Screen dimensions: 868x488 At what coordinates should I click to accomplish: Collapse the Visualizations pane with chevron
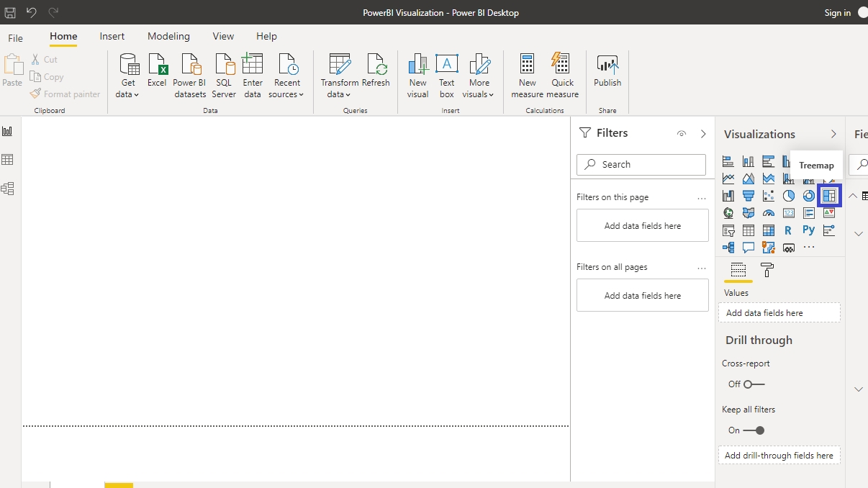point(833,135)
